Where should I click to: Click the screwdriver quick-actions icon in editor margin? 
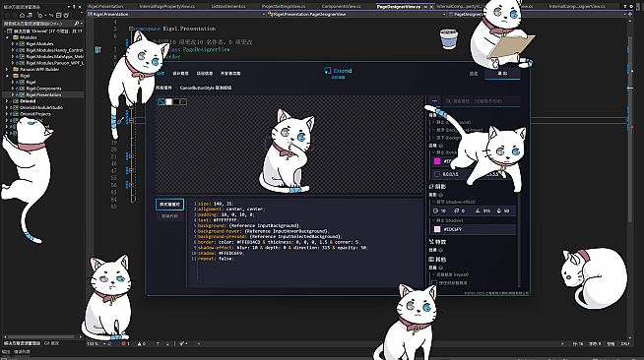click(120, 121)
